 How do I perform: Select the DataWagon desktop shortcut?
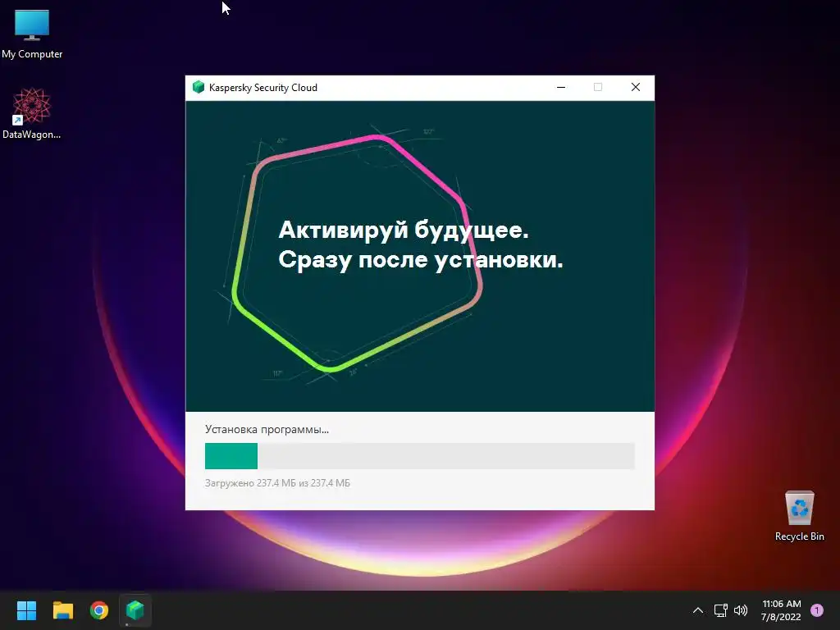click(32, 113)
